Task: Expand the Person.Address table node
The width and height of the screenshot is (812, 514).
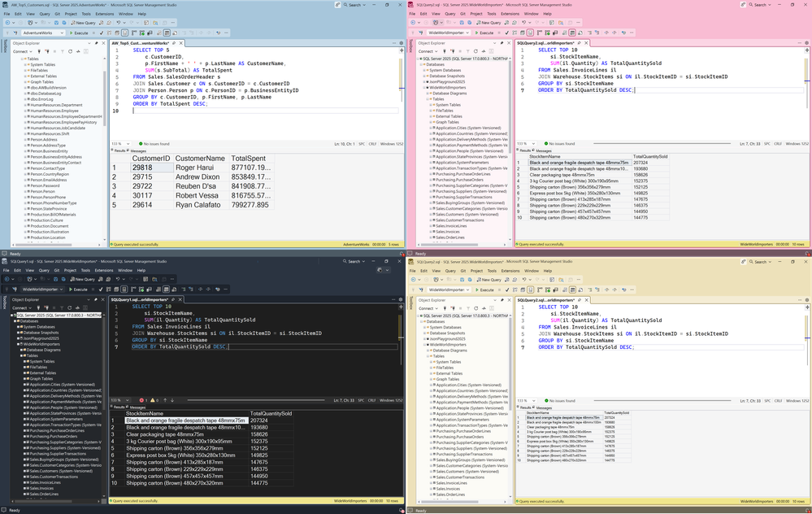Action: pyautogui.click(x=25, y=139)
